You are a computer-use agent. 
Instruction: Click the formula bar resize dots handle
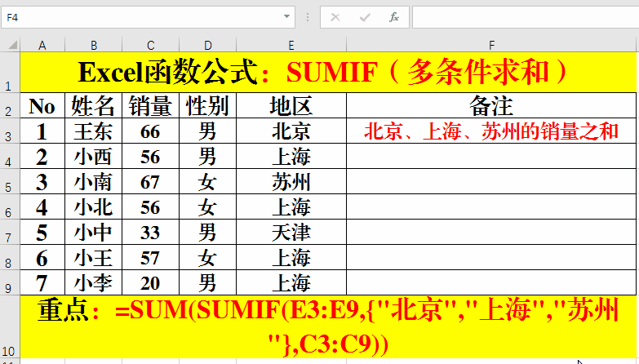308,17
